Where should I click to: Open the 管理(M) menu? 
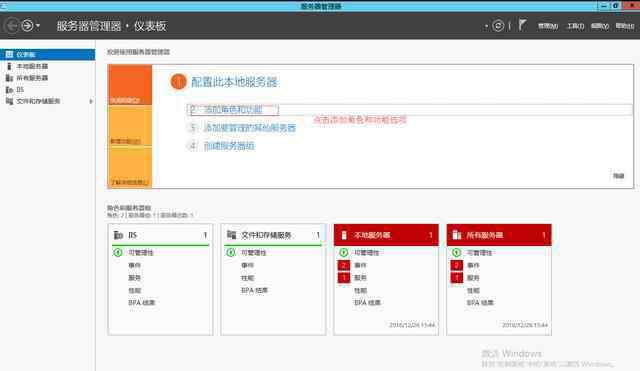point(548,26)
